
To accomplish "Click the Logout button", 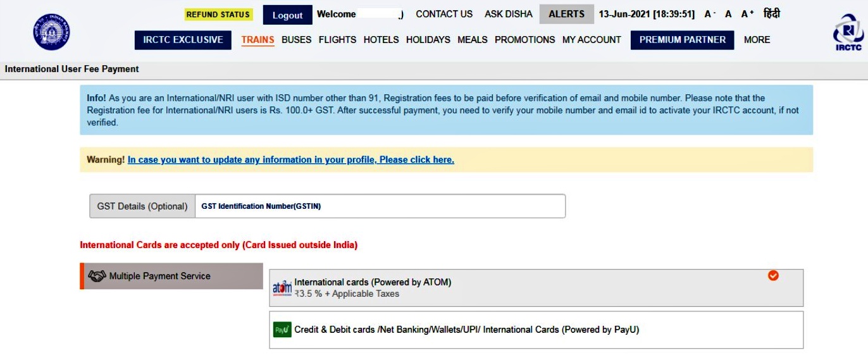I will tap(287, 15).
